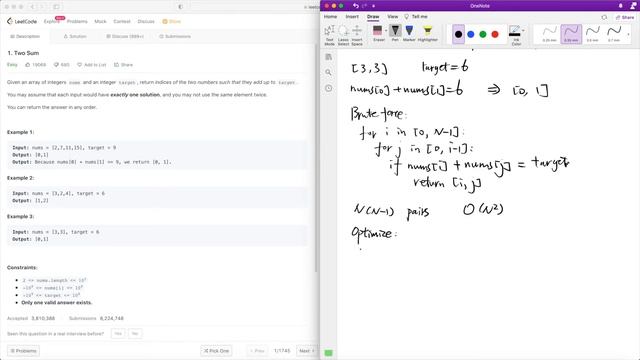The width and height of the screenshot is (640, 360).
Task: Dislike the Two Sum problem
Action: (62, 65)
